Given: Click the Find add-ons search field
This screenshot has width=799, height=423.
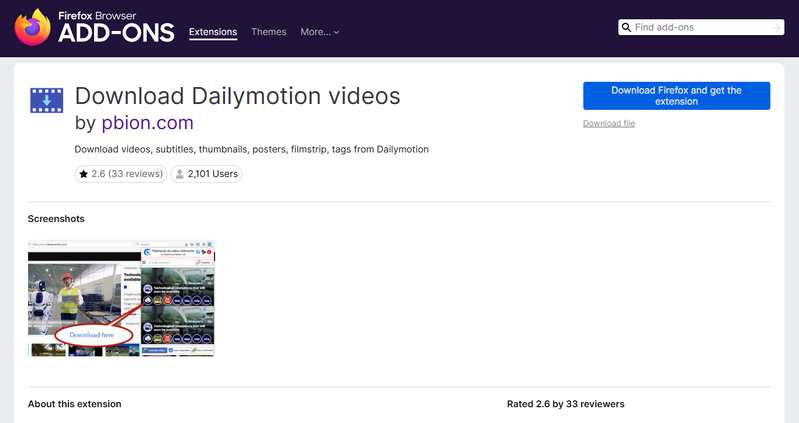Looking at the screenshot, I should 701,27.
